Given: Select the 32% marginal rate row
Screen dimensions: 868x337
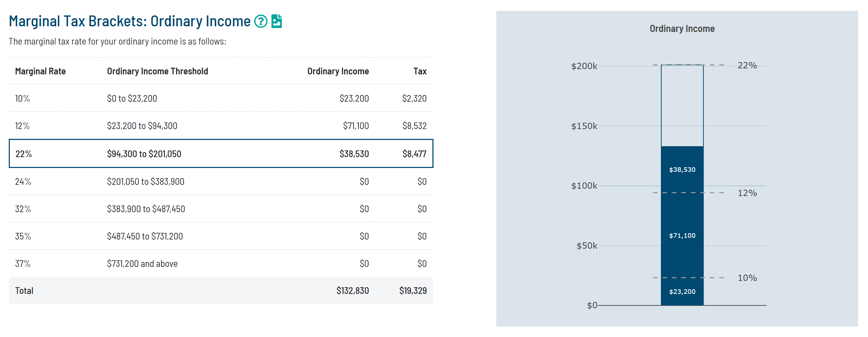Looking at the screenshot, I should [220, 209].
